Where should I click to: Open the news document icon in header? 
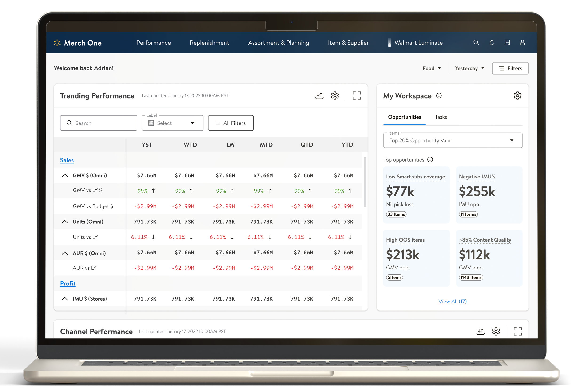click(x=507, y=43)
